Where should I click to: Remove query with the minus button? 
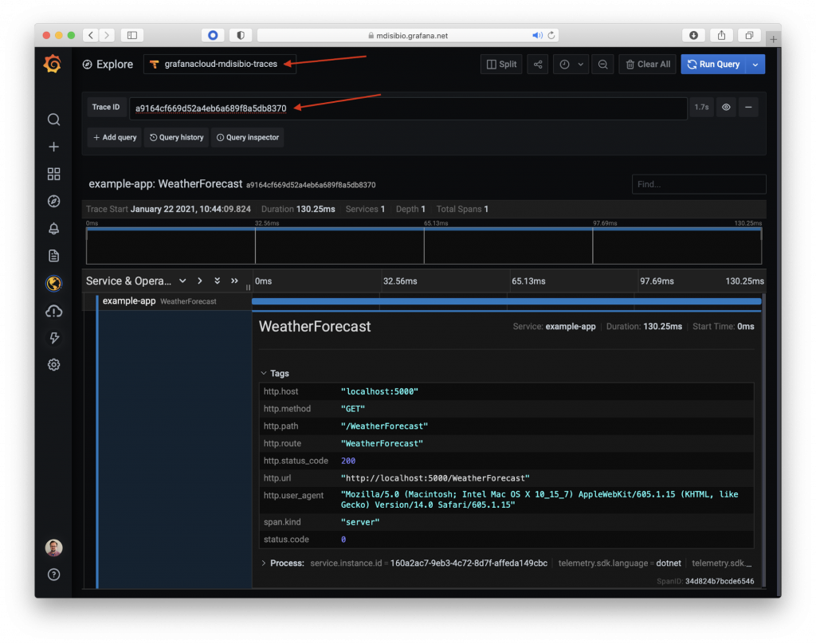point(748,108)
